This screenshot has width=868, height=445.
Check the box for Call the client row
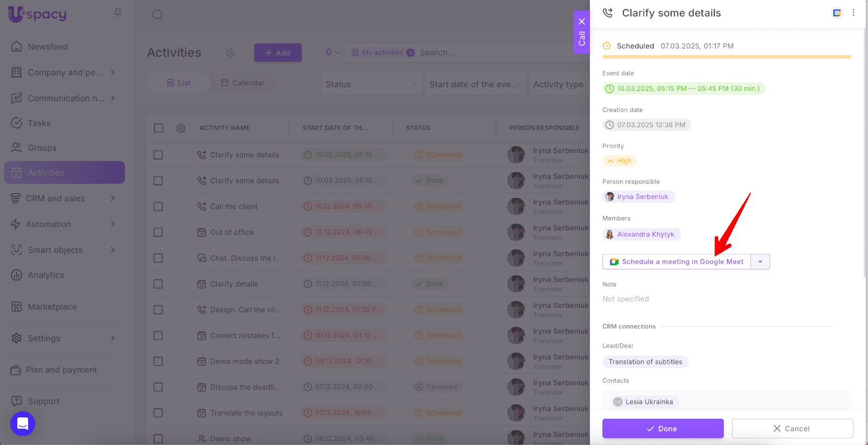(158, 207)
